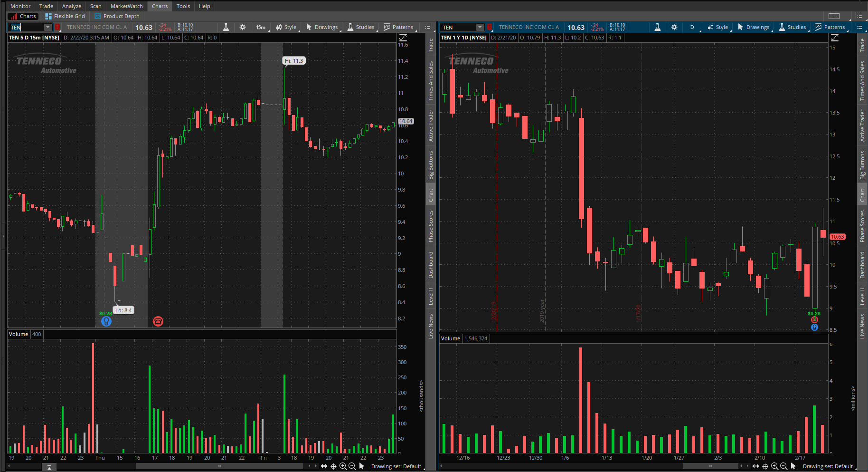Open the D timeframe dropdown on the right chart
This screenshot has height=472, width=868.
tap(693, 27)
